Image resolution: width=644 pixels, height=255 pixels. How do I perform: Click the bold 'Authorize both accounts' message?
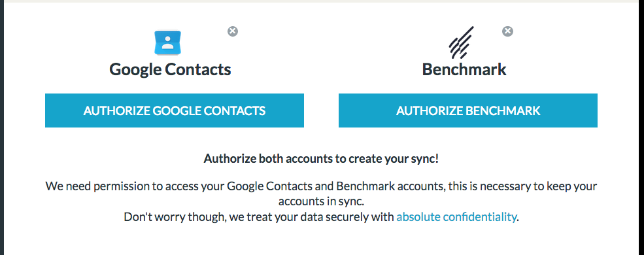321,158
